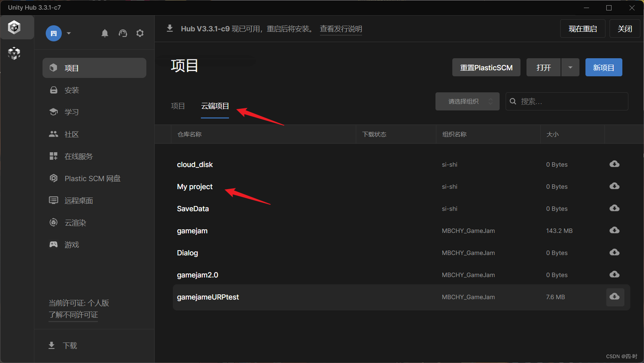Click the 打开 open button
The image size is (644, 363).
tap(543, 67)
